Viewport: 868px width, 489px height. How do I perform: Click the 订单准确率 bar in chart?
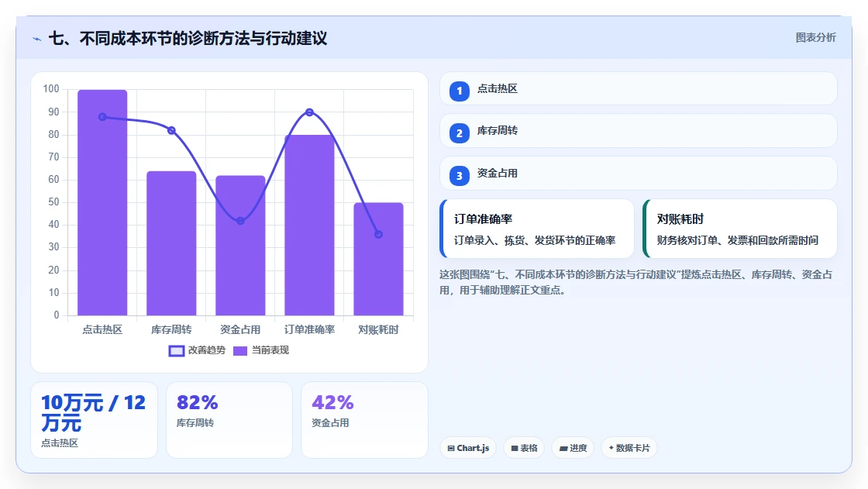(x=309, y=226)
